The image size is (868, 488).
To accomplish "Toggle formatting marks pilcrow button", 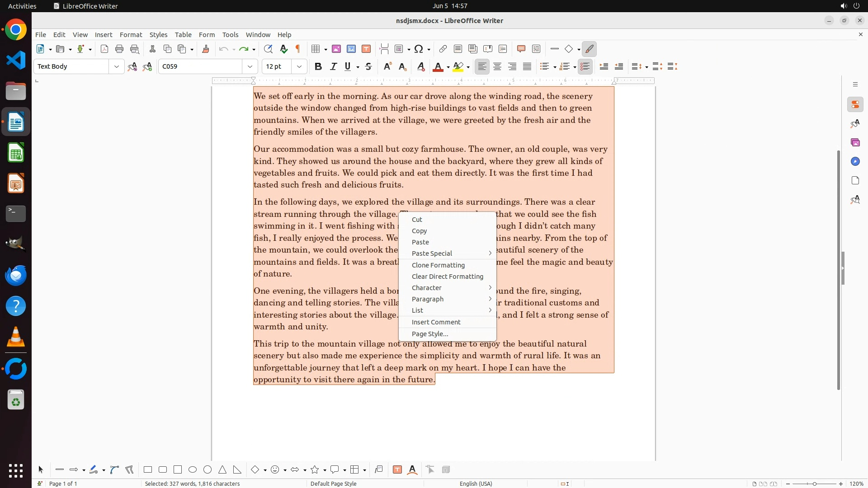I will (298, 49).
